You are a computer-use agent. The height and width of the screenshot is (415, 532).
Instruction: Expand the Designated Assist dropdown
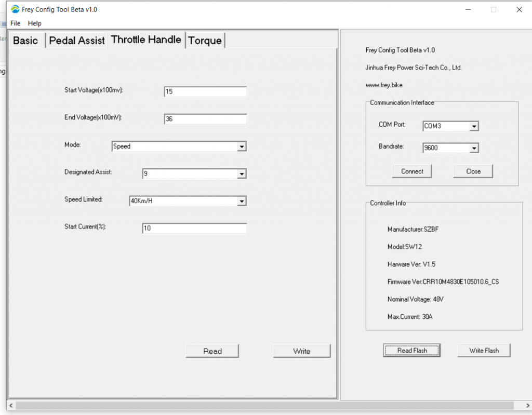point(242,173)
